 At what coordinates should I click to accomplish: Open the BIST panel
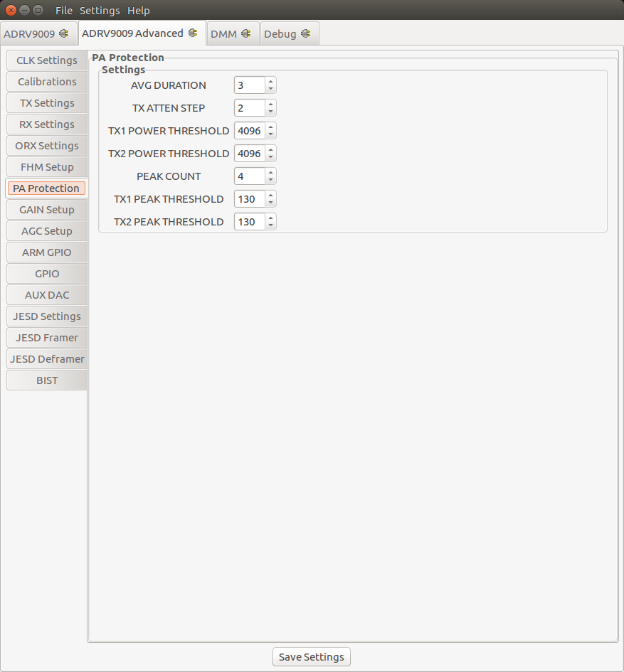tap(46, 380)
